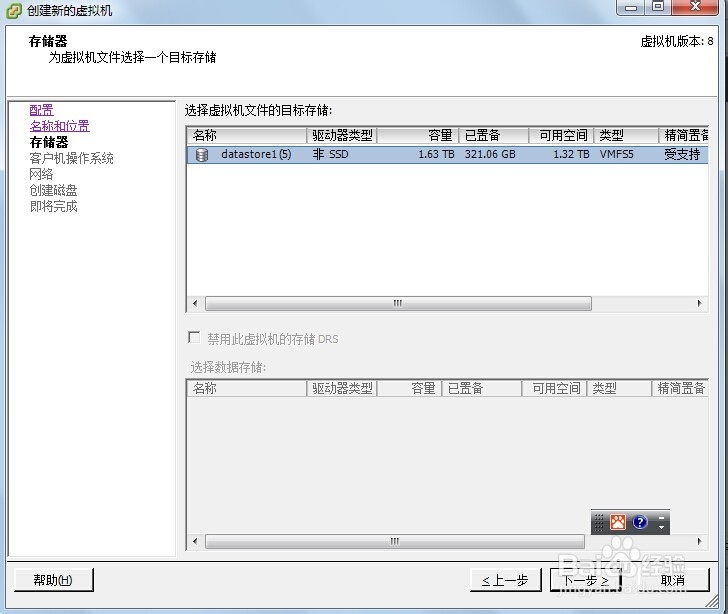728x614 pixels.
Task: Sort upper table by 可用空间 column
Action: point(561,136)
